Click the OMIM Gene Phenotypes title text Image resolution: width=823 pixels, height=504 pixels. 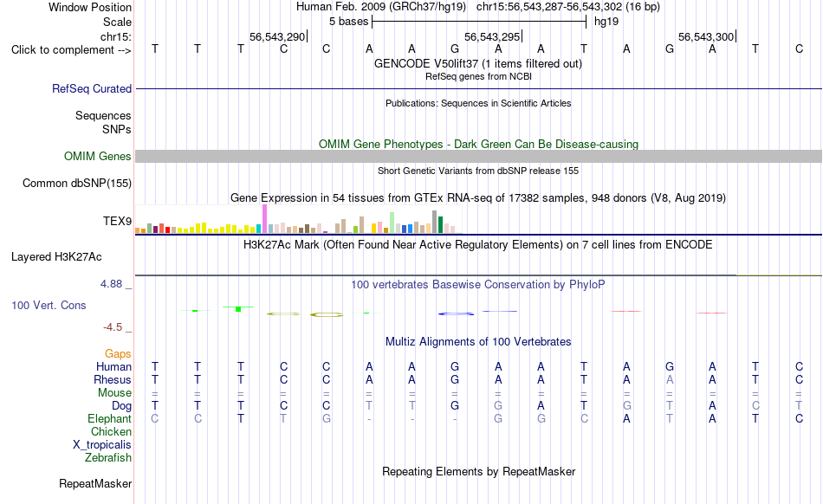tap(478, 145)
